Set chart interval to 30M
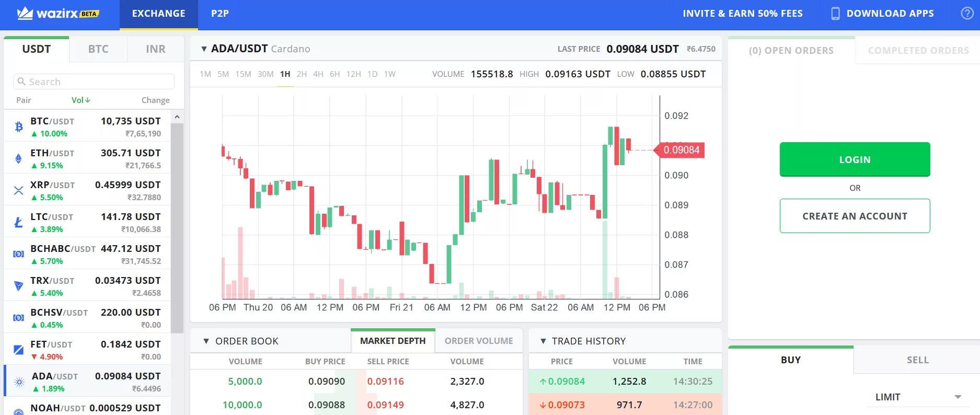 [266, 74]
